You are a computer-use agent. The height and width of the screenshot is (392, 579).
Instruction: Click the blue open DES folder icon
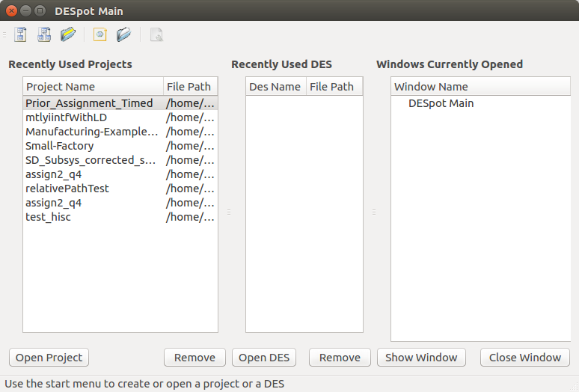tap(123, 34)
